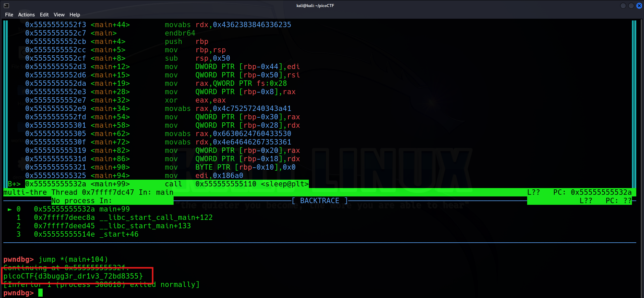The image size is (644, 298).
Task: Click movabs rax,0x4c75257240343a41 operand
Action: 243,109
